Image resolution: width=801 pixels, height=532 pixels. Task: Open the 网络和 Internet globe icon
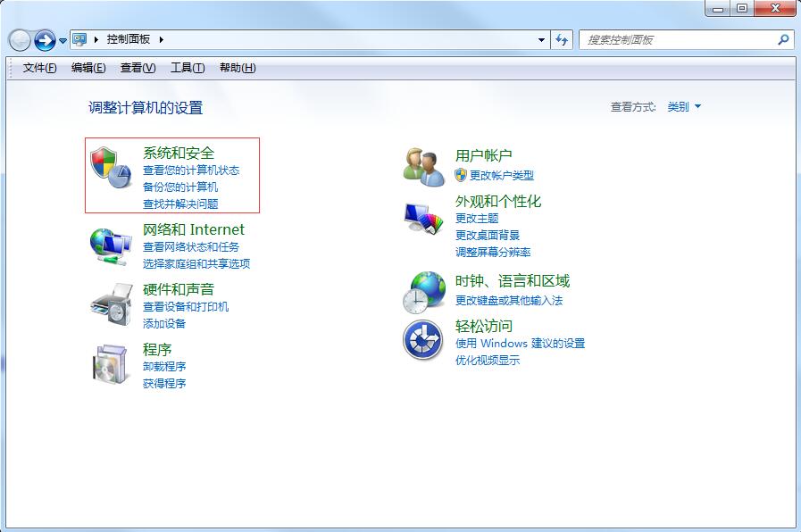coord(111,247)
